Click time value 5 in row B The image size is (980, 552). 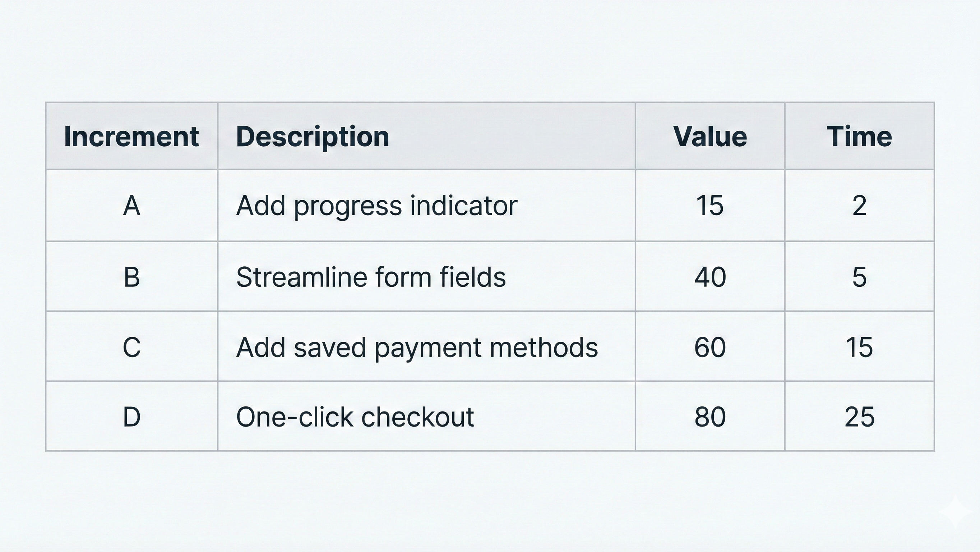(859, 277)
